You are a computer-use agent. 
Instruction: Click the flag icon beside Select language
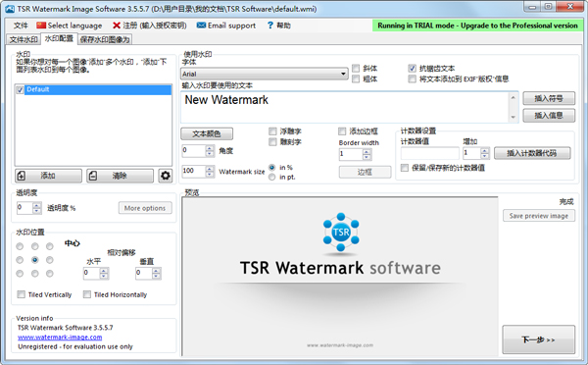pyautogui.click(x=41, y=26)
